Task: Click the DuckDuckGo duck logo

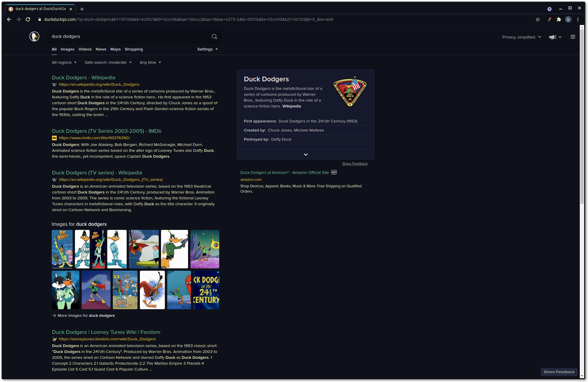Action: pos(34,36)
